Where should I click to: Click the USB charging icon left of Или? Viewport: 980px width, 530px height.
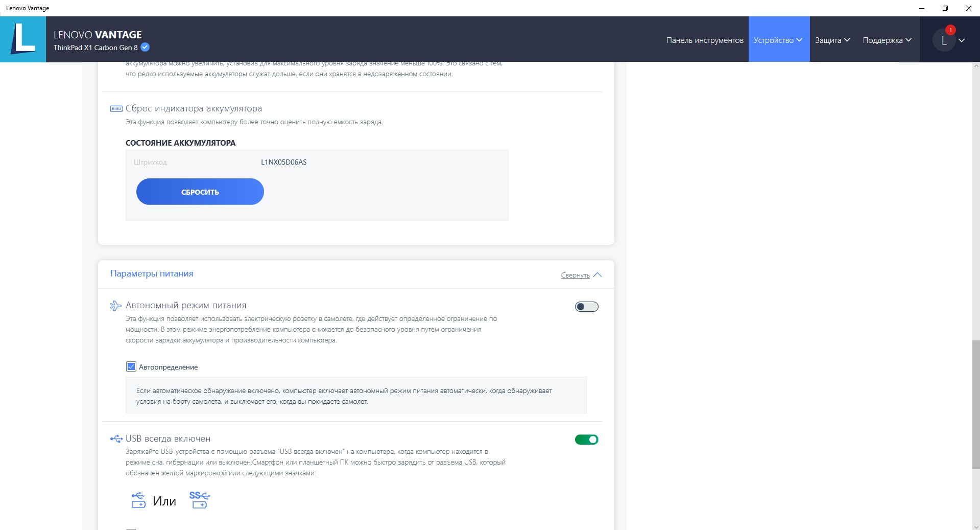click(x=138, y=500)
